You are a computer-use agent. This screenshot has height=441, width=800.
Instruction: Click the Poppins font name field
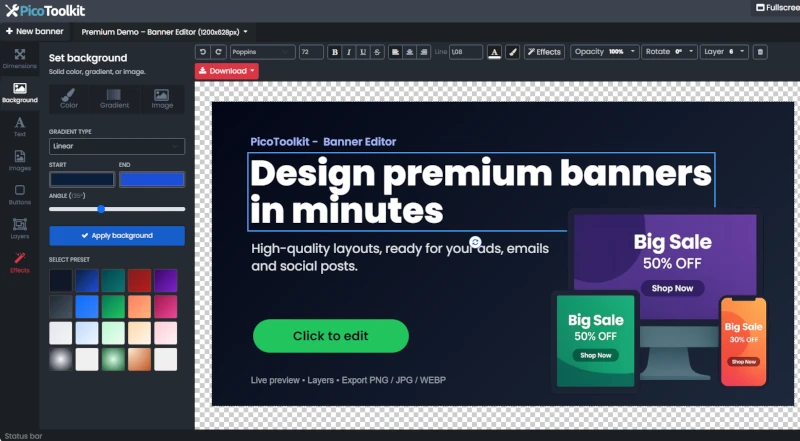tap(260, 52)
